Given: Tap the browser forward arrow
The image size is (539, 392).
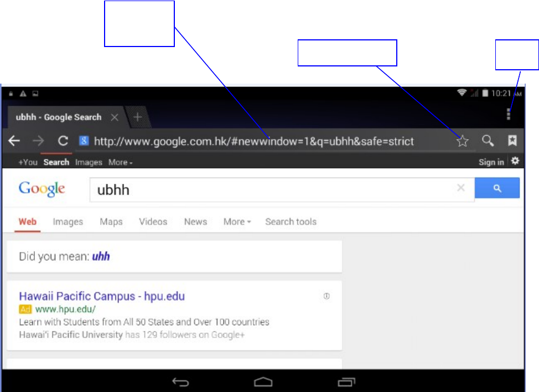Looking at the screenshot, I should (x=38, y=141).
